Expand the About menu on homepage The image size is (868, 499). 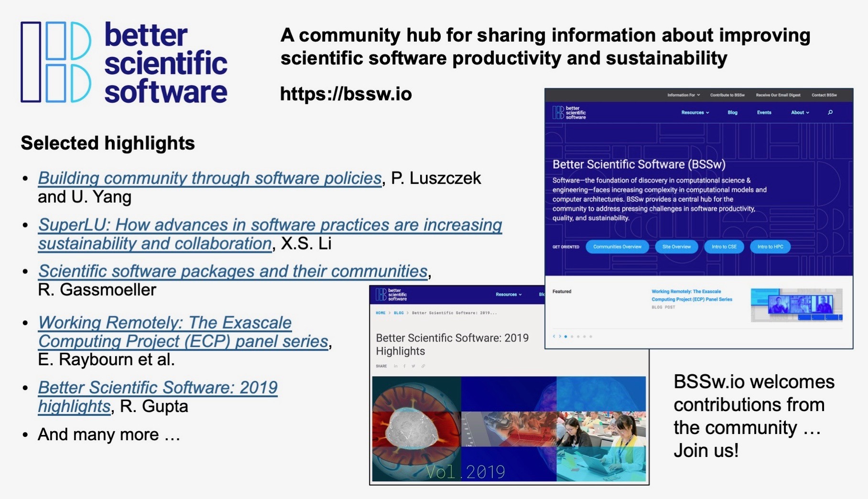tap(800, 113)
